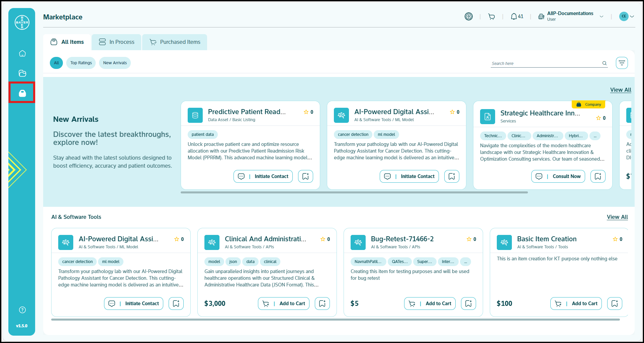644x343 pixels.
Task: Click the filter icon beside search
Action: pos(622,63)
